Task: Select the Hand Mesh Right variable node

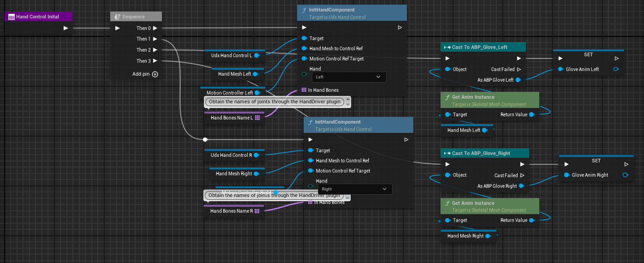Action: (x=234, y=174)
